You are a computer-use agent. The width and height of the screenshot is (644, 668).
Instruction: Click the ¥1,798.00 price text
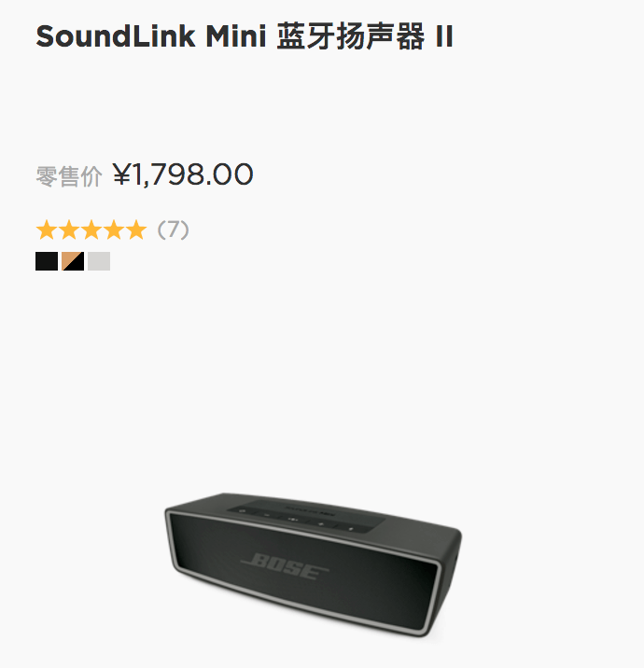[183, 174]
